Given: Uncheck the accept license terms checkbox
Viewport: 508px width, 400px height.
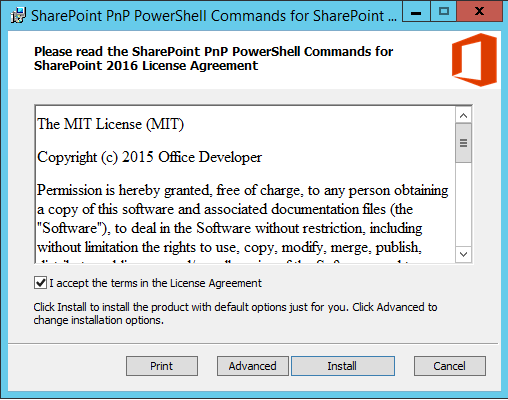Looking at the screenshot, I should (40, 283).
